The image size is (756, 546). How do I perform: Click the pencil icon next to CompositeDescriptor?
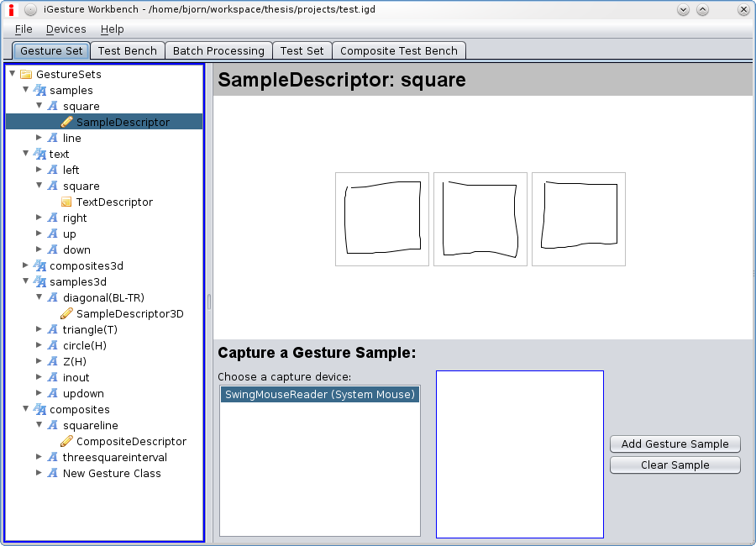(x=67, y=441)
